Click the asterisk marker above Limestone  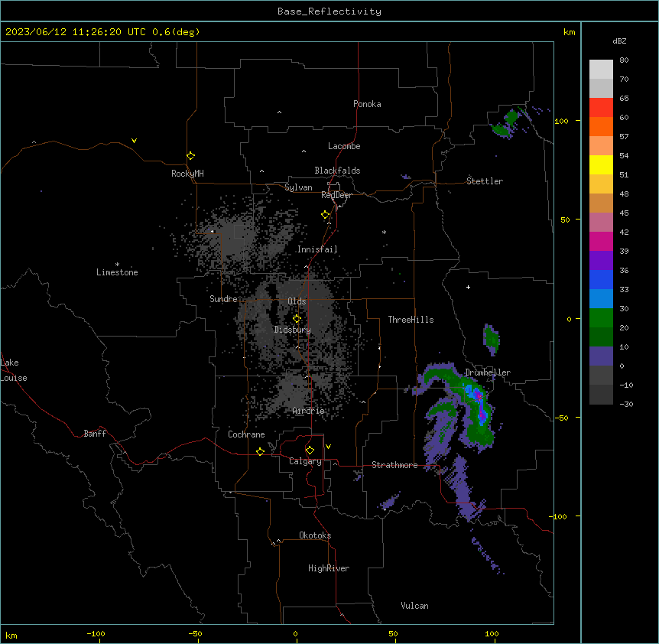[117, 265]
